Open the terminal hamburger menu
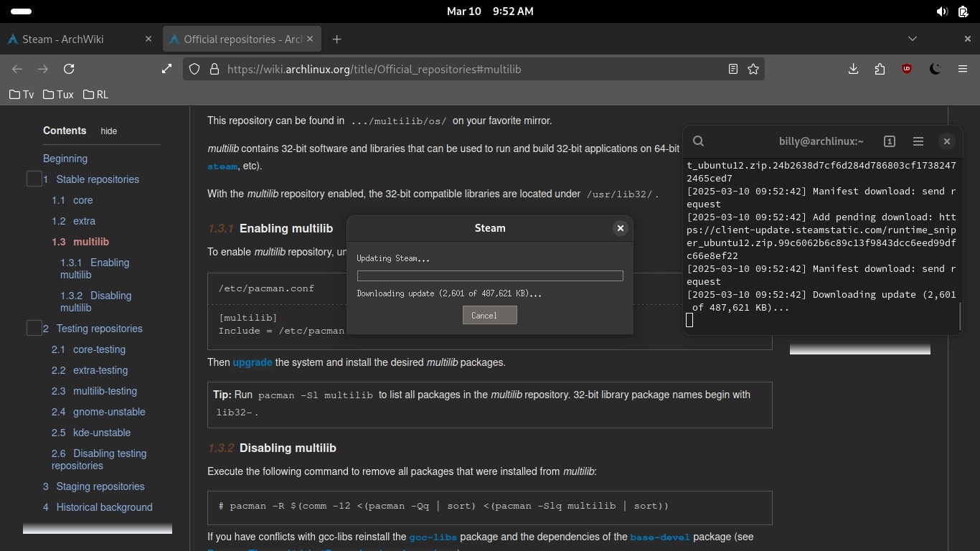980x551 pixels. (918, 141)
